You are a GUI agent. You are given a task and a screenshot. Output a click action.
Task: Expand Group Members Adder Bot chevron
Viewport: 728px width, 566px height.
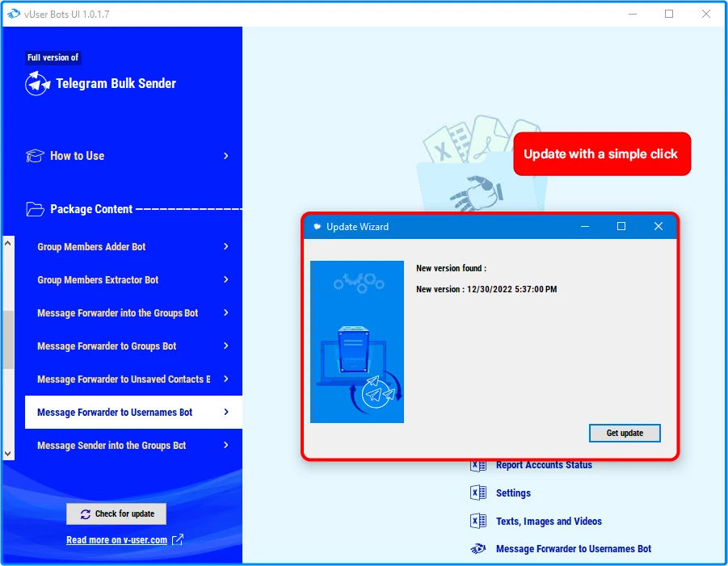coord(226,246)
